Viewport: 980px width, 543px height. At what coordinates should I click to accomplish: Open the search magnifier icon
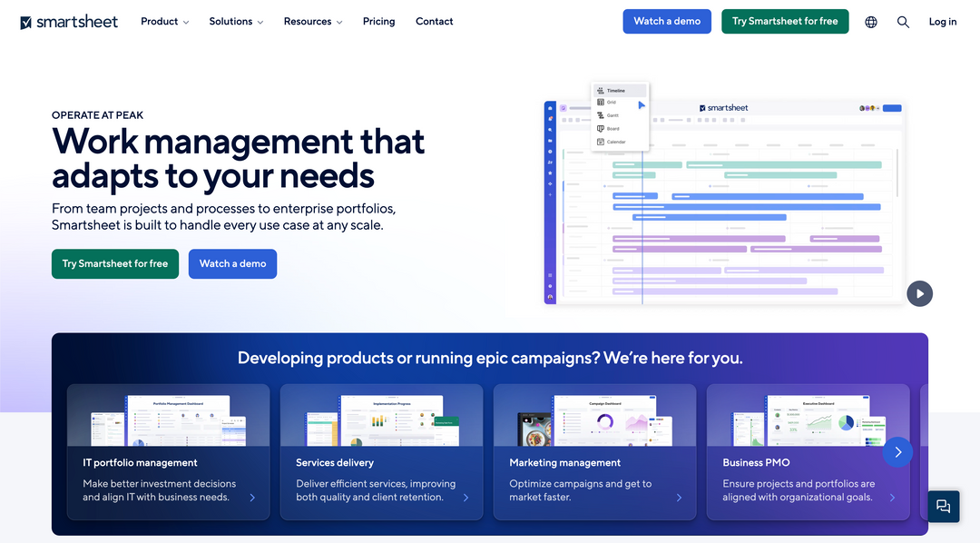[x=903, y=22]
